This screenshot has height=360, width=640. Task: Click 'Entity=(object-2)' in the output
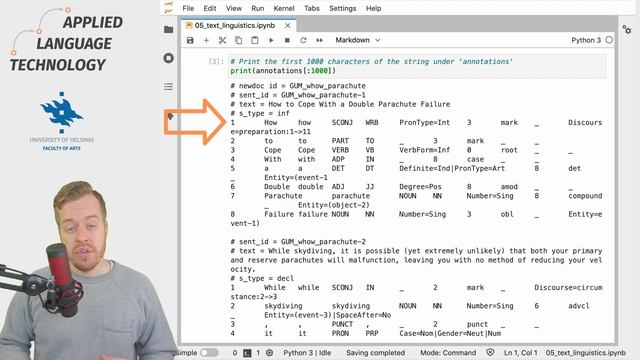pyautogui.click(x=333, y=205)
